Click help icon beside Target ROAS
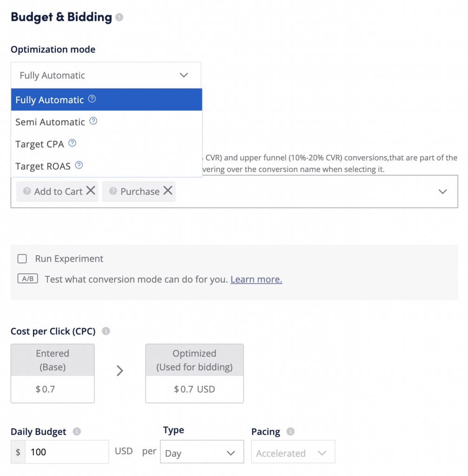Screen dimensions: 468x476 coord(79,165)
